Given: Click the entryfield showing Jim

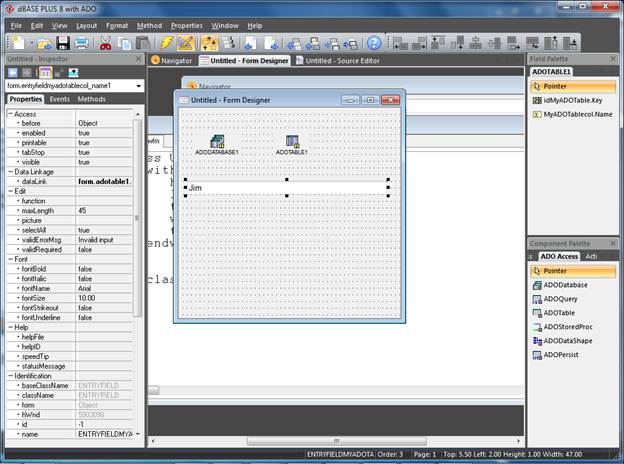Looking at the screenshot, I should (286, 188).
